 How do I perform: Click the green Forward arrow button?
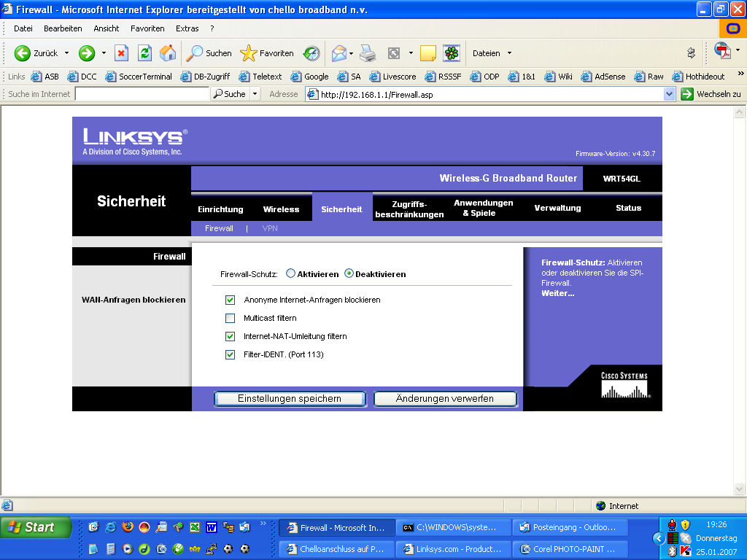[x=87, y=52]
